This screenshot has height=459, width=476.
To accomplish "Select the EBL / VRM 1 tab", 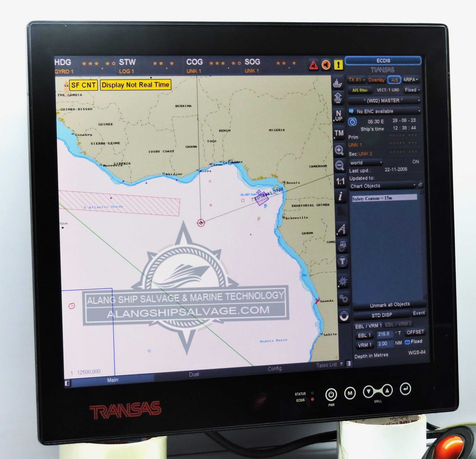I will pos(368,326).
